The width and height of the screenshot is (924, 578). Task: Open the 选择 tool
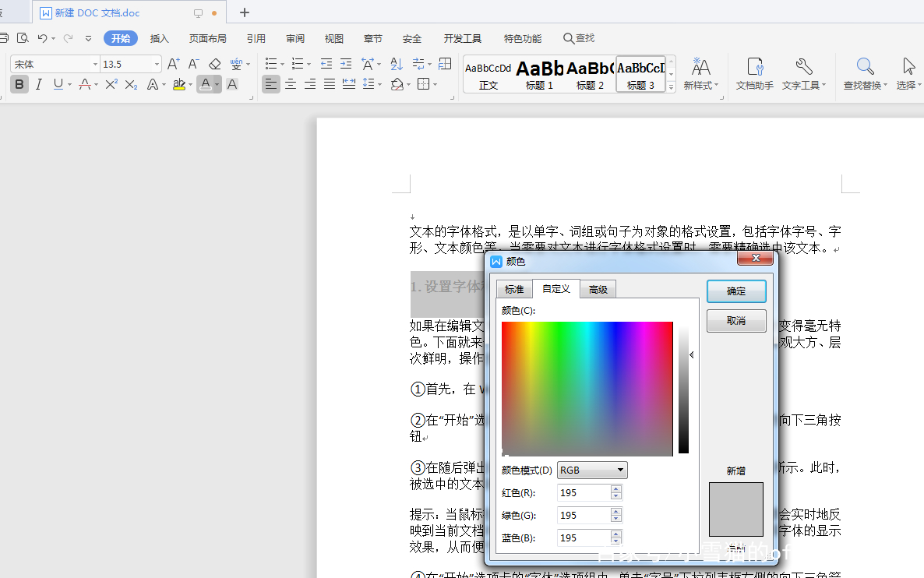pyautogui.click(x=908, y=74)
